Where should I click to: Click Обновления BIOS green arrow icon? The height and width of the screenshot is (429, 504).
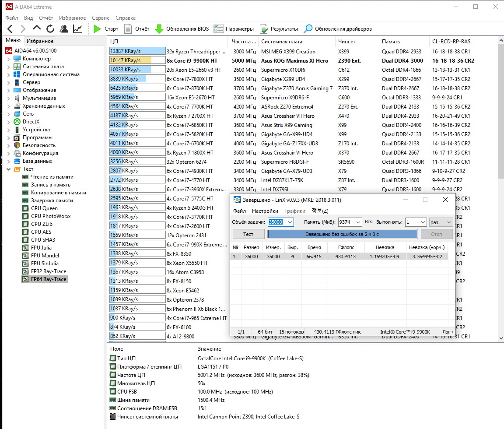tap(159, 29)
